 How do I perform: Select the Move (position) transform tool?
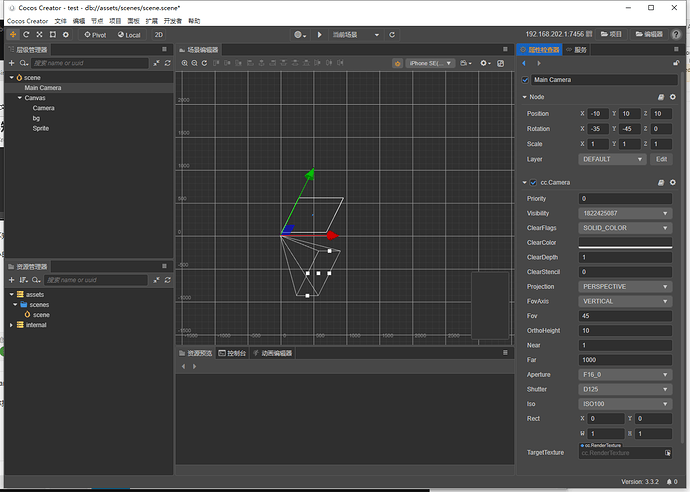point(13,35)
